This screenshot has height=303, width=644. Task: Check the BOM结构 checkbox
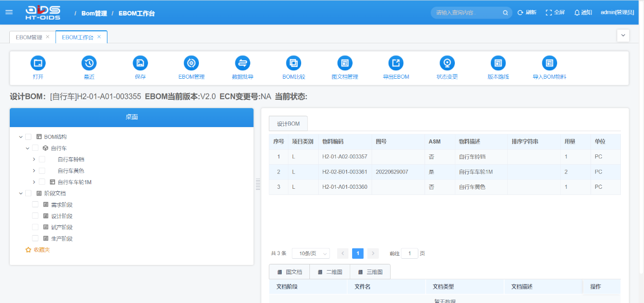click(x=28, y=137)
